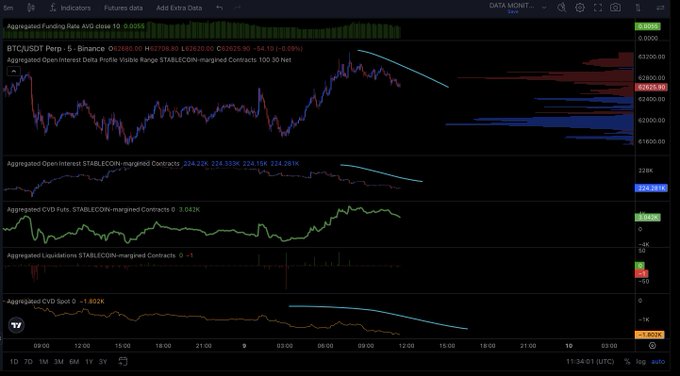
Task: Click the -1.802K CVD spot scale label
Action: pos(649,335)
